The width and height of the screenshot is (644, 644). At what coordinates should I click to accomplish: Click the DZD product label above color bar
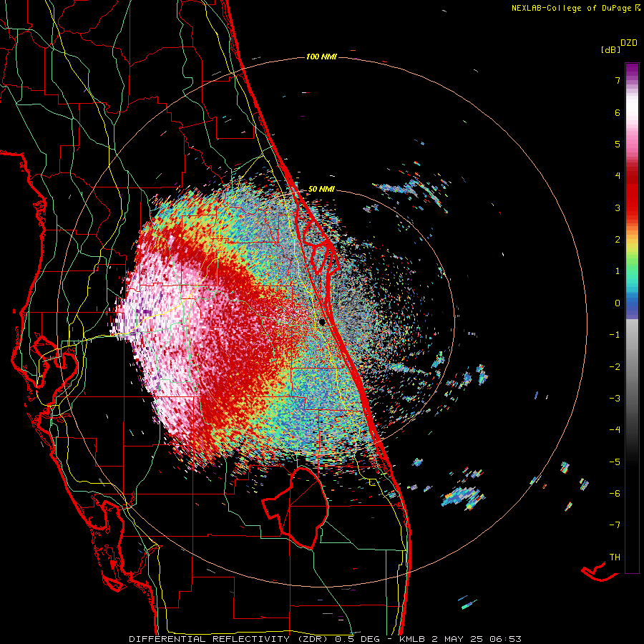[x=629, y=43]
